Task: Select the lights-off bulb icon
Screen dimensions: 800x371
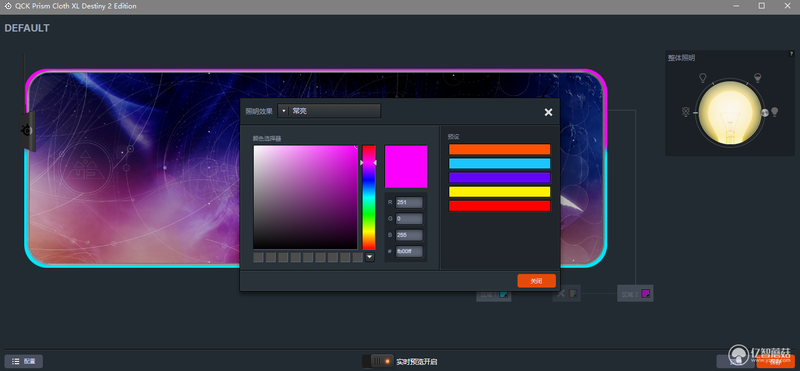Action: [686, 112]
